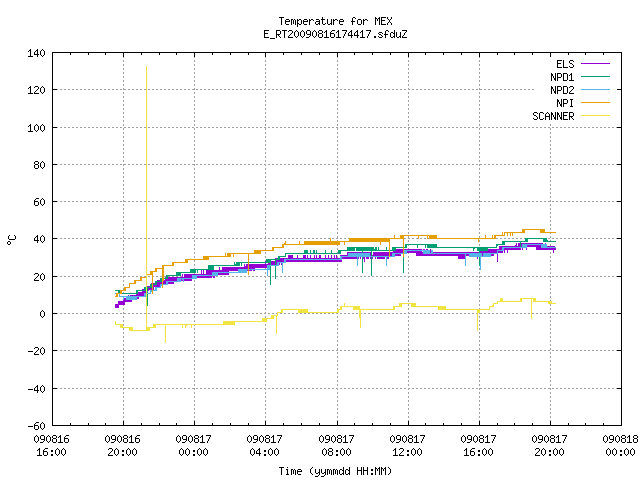This screenshot has height=480, width=640.
Task: Click the SCANNER legend label
Action: (x=553, y=116)
